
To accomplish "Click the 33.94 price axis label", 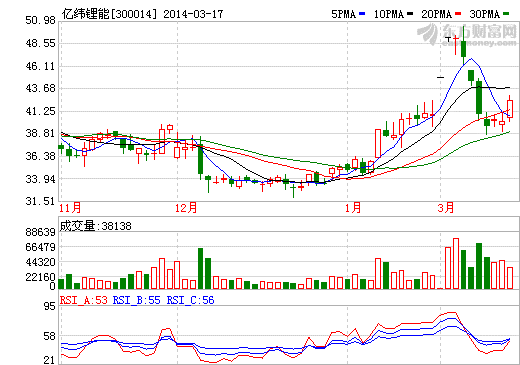I will (x=41, y=179).
